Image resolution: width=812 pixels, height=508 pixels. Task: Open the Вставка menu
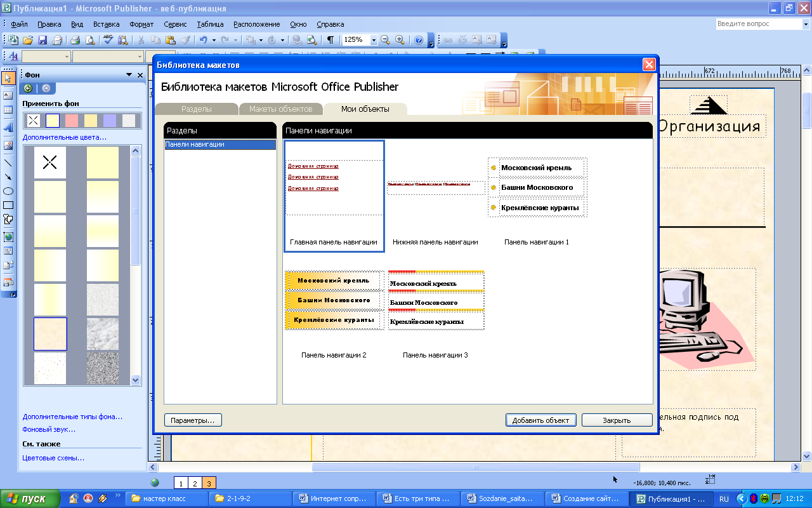(106, 24)
